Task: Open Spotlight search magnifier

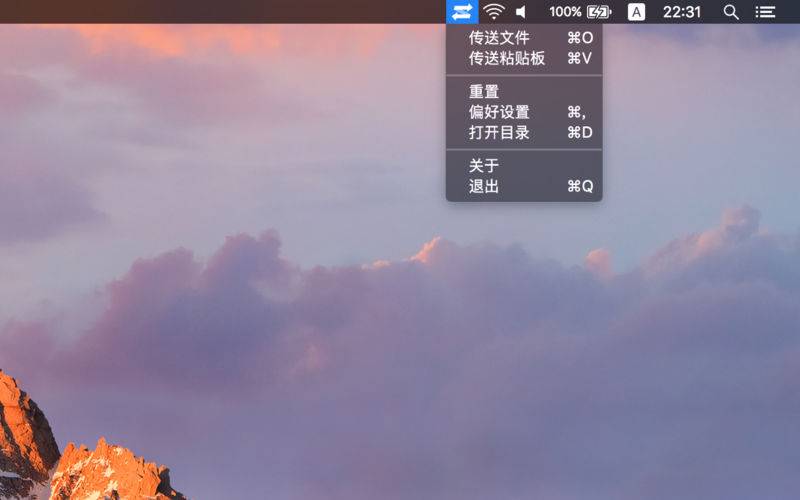Action: 731,12
